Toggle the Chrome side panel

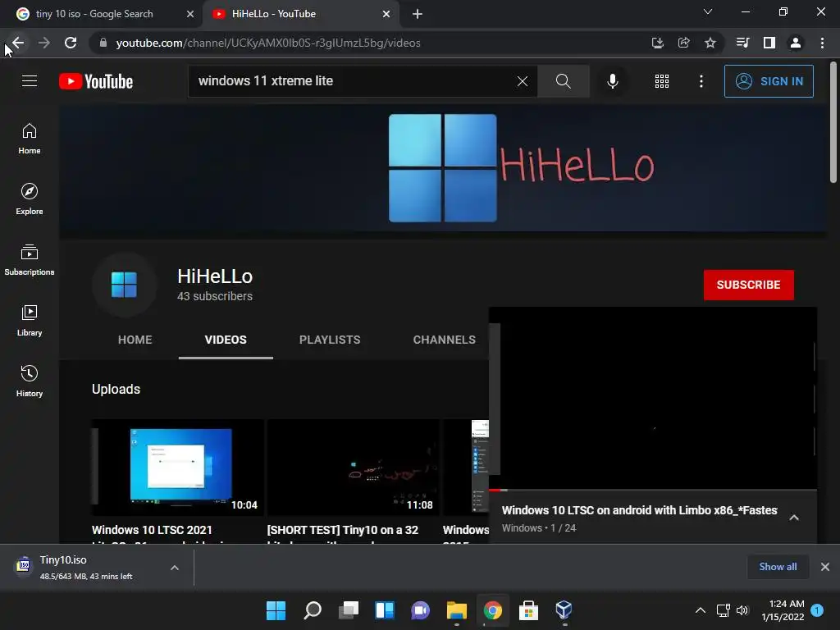[x=769, y=43]
